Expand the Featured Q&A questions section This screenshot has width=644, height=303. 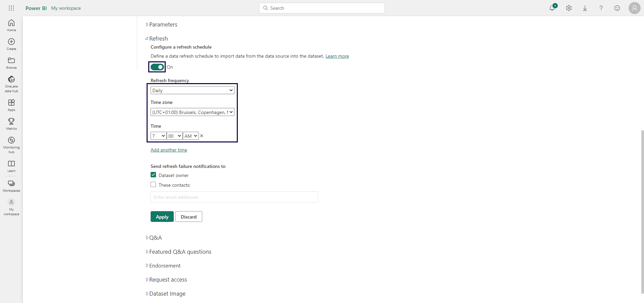180,252
